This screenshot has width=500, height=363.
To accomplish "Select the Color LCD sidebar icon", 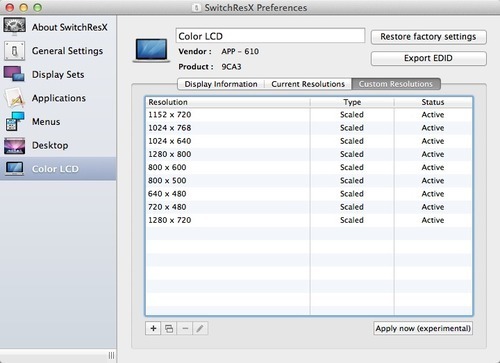I will (14, 169).
